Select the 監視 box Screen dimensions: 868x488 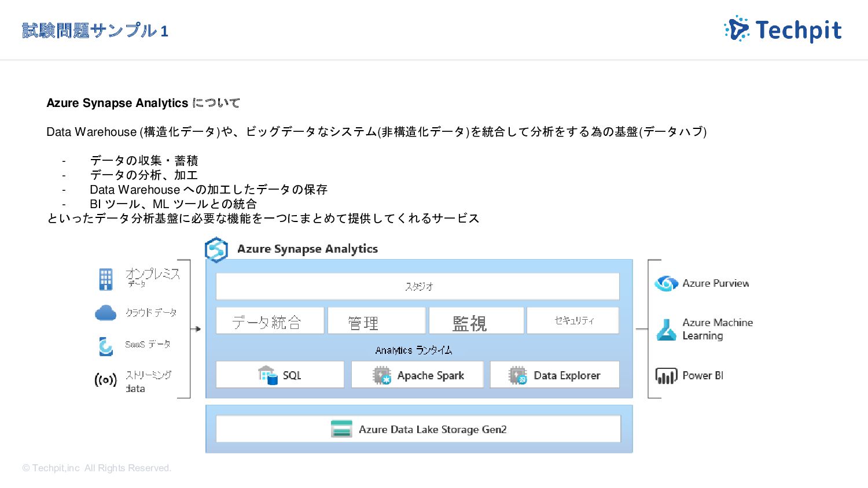pos(477,321)
